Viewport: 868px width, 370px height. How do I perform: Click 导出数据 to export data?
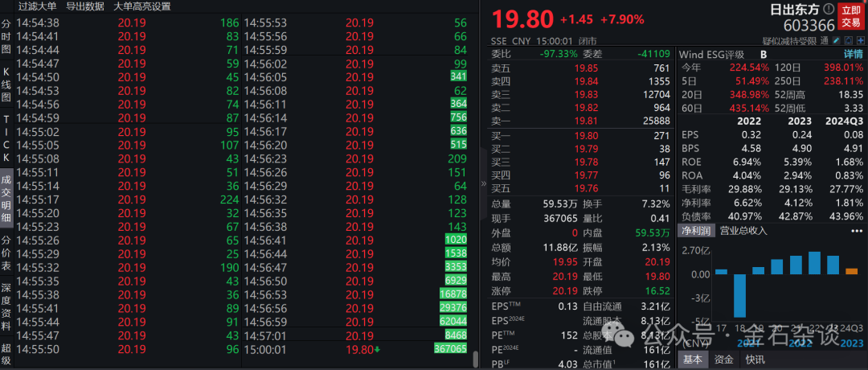[x=84, y=6]
